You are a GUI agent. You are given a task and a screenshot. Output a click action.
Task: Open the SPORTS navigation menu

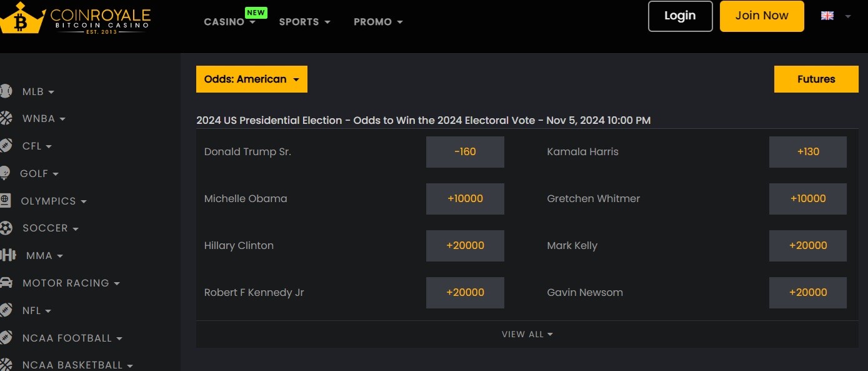click(304, 22)
